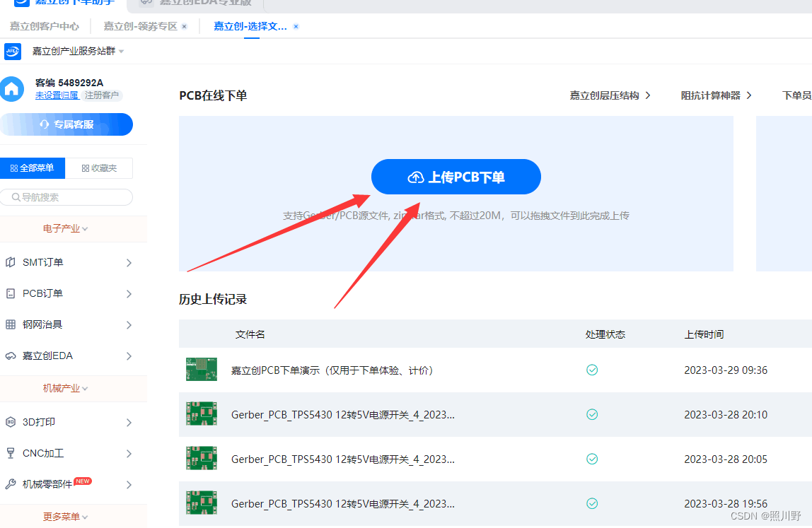
Task: Click the PCB订单 board icon
Action: pos(11,293)
